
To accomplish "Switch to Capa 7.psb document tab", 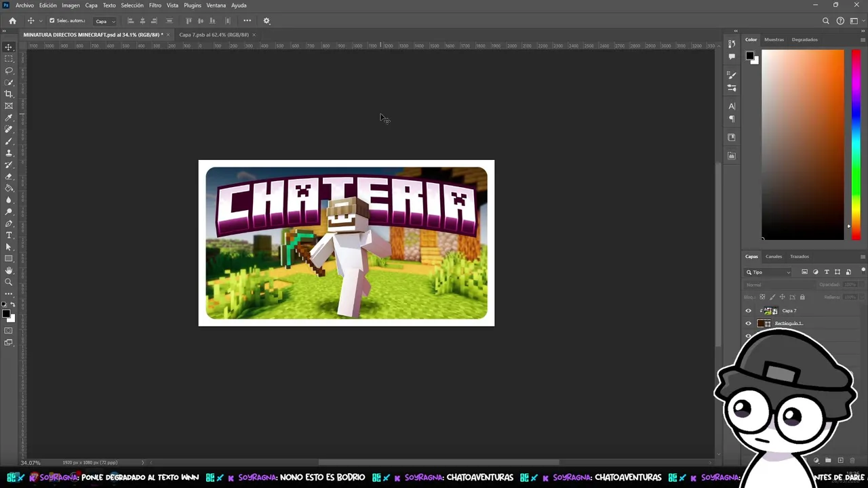I will 214,35.
